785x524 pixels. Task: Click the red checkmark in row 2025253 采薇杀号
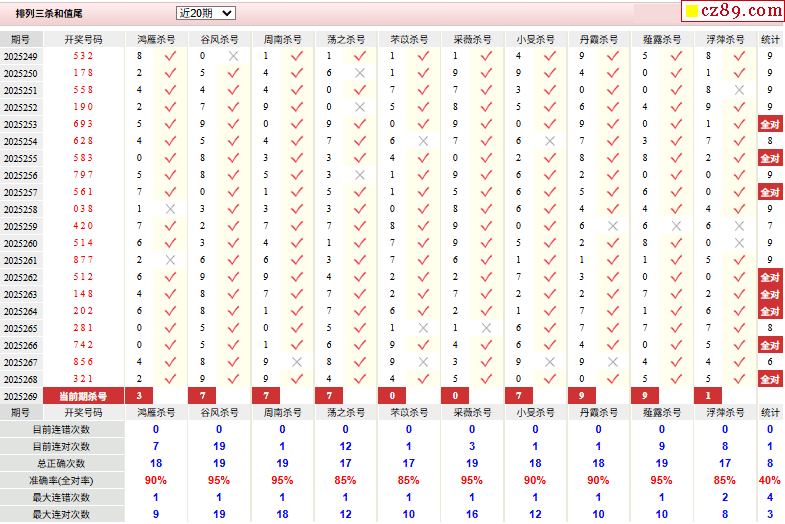(486, 124)
